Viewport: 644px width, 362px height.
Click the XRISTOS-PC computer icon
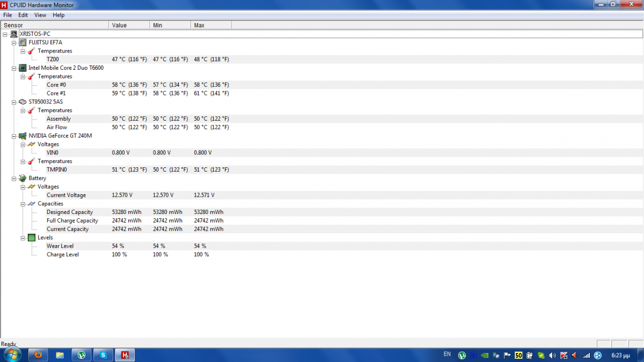13,34
